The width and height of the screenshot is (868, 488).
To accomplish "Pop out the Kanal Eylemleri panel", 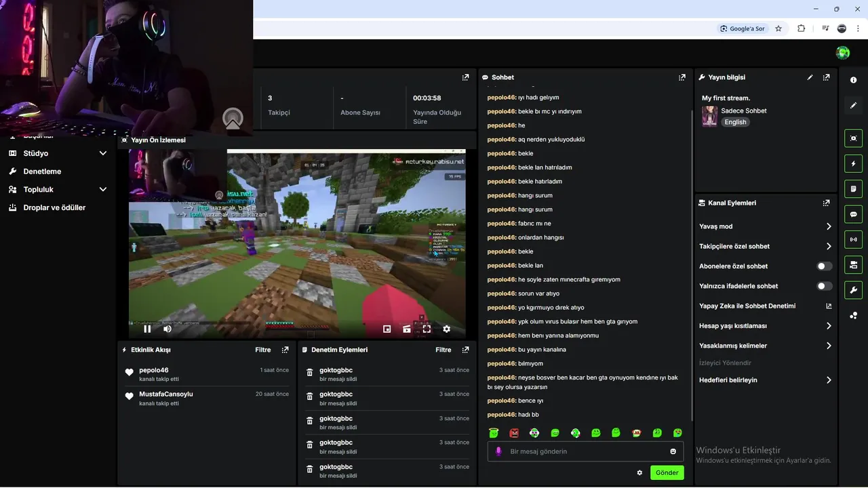I will click(826, 203).
